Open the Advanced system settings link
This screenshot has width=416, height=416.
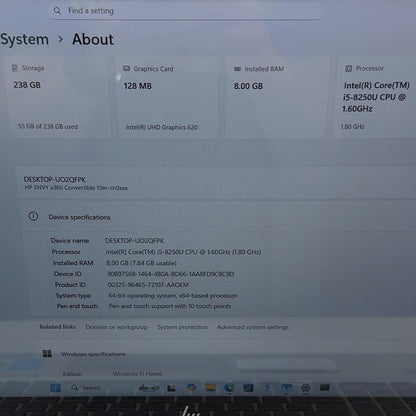[x=253, y=327]
